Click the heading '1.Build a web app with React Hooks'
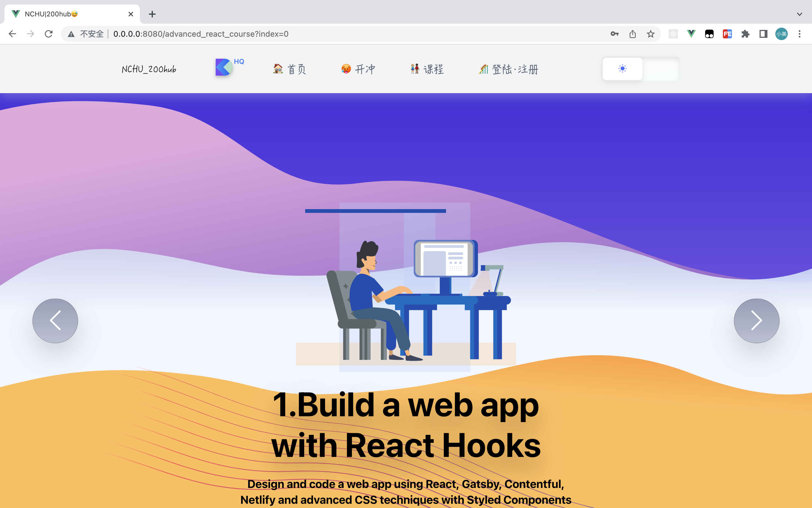The height and width of the screenshot is (508, 812). tap(406, 425)
